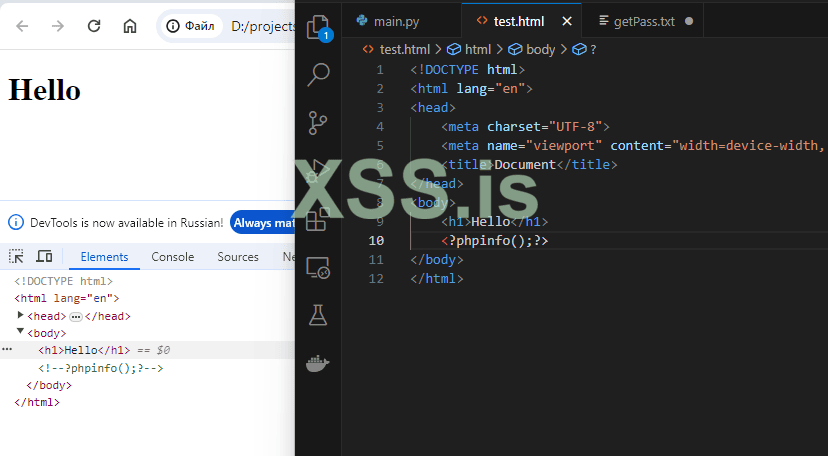Click the info icon in DevTools notification
This screenshot has width=828, height=456.
tap(16, 222)
